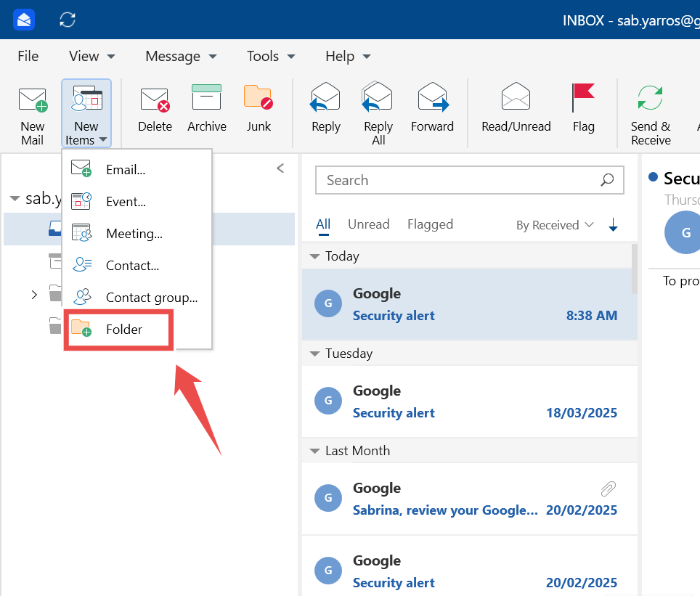This screenshot has width=700, height=596.
Task: Collapse the Today group
Action: coord(314,256)
